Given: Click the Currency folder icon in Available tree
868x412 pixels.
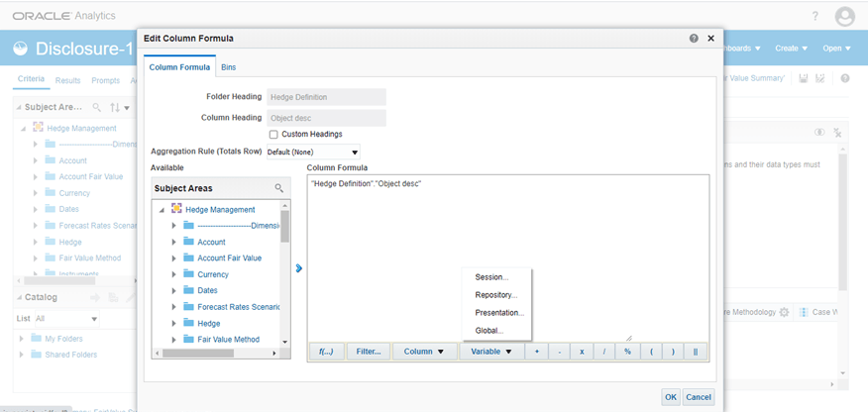Looking at the screenshot, I should pos(189,274).
